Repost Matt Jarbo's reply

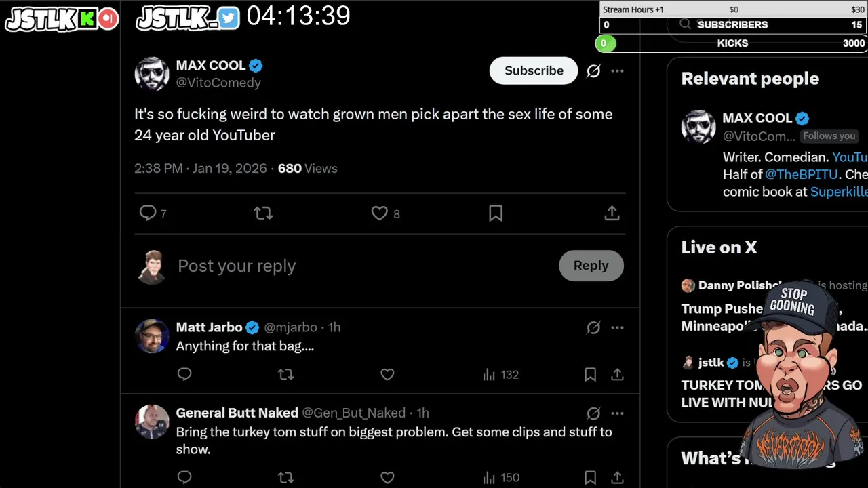285,374
